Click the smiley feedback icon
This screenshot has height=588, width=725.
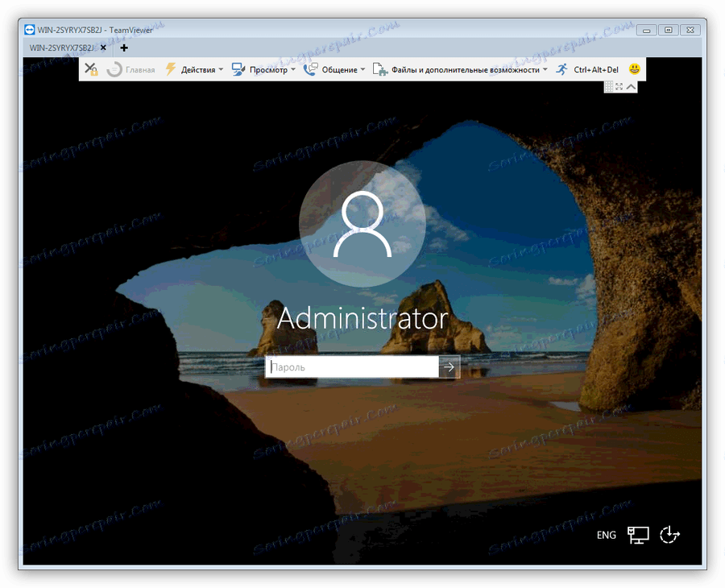coord(635,69)
